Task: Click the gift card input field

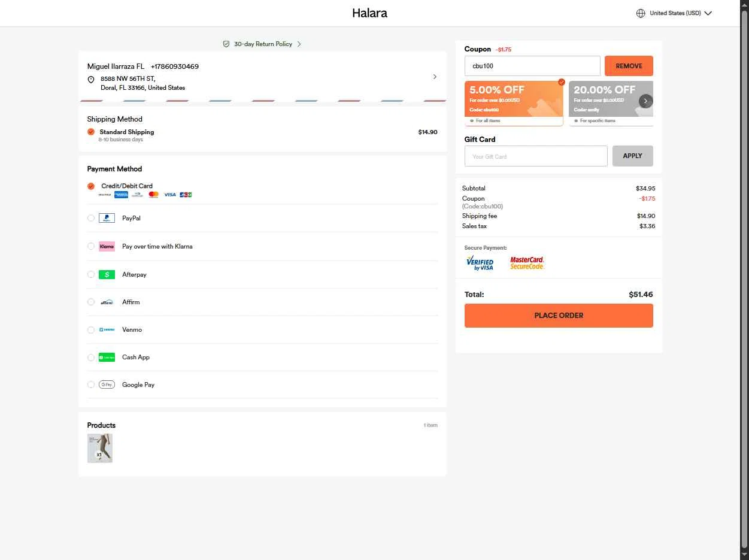Action: (535, 156)
